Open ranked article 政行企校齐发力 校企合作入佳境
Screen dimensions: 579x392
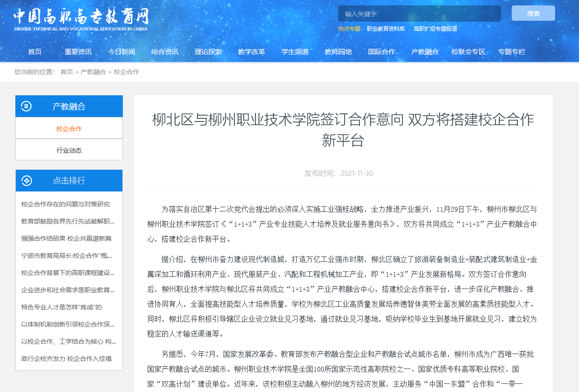pos(66,359)
